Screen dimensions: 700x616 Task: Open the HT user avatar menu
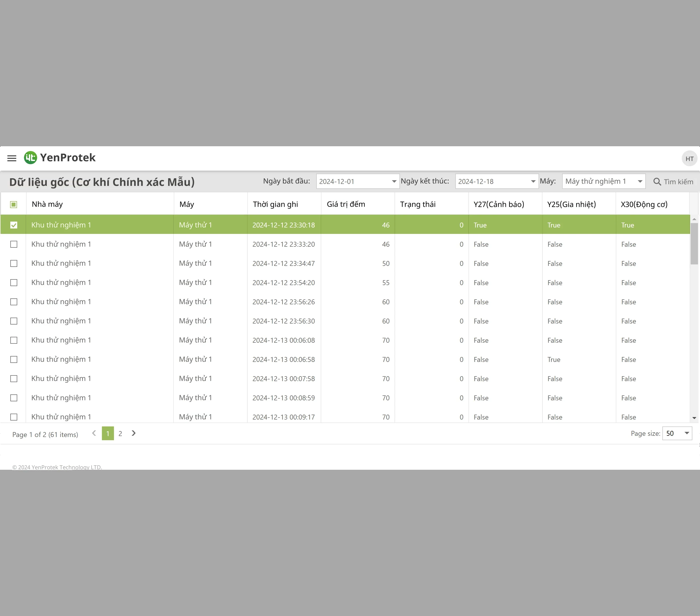pos(689,159)
